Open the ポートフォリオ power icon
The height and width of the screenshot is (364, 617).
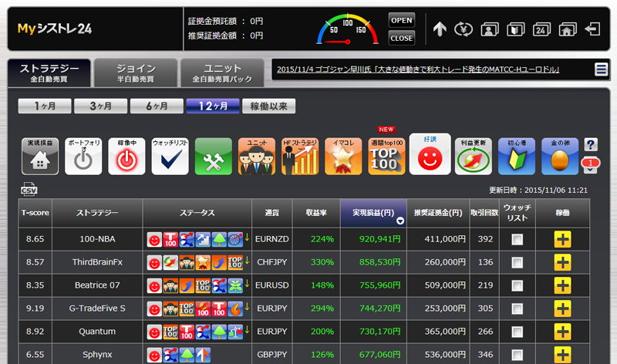click(83, 156)
